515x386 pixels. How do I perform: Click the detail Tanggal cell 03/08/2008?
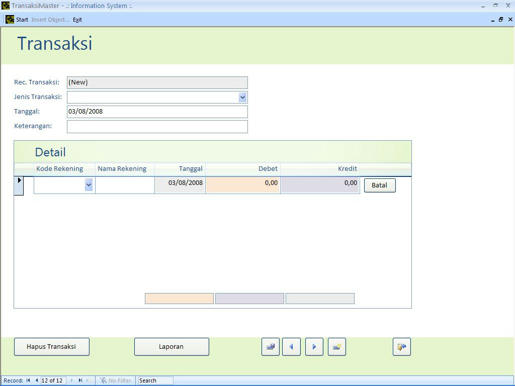180,185
